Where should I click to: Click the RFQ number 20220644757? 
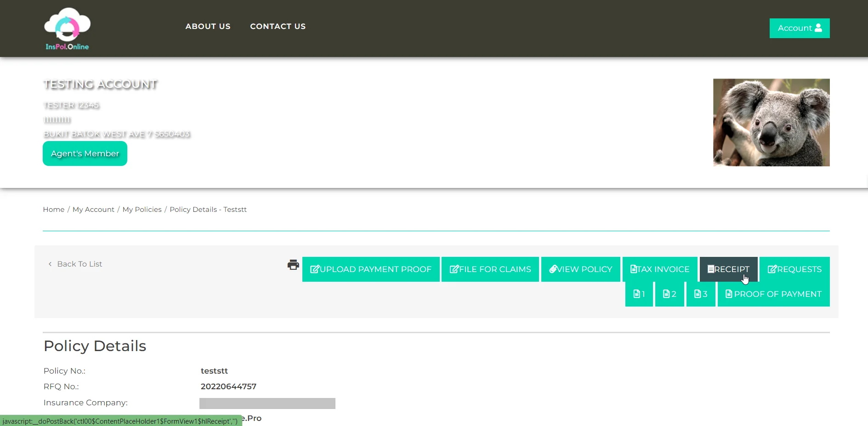tap(228, 386)
